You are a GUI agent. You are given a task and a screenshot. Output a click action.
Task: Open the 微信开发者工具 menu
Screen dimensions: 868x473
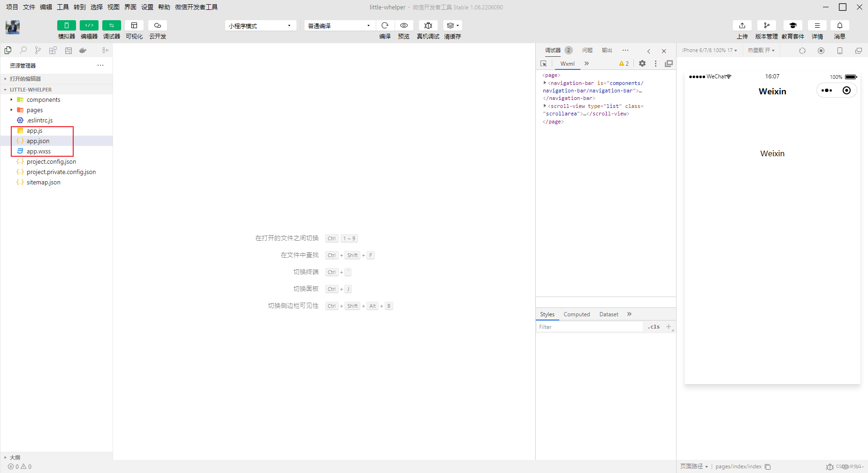(x=196, y=7)
